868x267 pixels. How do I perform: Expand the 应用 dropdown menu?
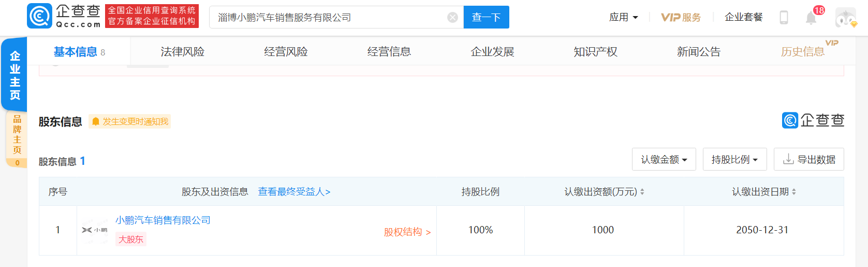(x=623, y=17)
